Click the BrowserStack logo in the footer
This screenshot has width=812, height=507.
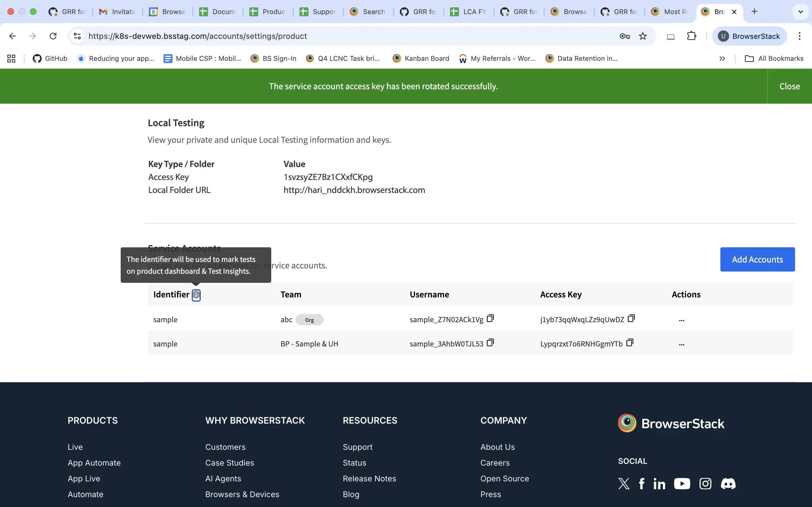[x=671, y=423]
